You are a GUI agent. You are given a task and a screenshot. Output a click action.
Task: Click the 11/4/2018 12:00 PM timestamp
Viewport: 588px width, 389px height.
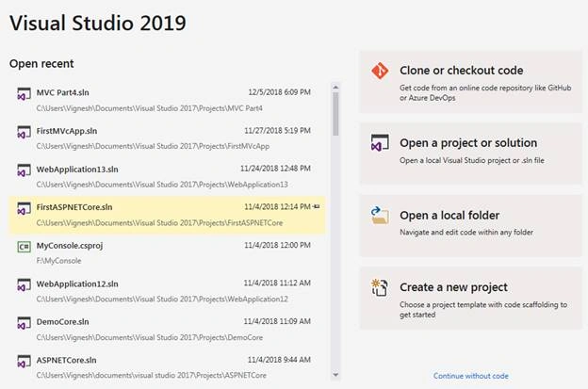[277, 245]
